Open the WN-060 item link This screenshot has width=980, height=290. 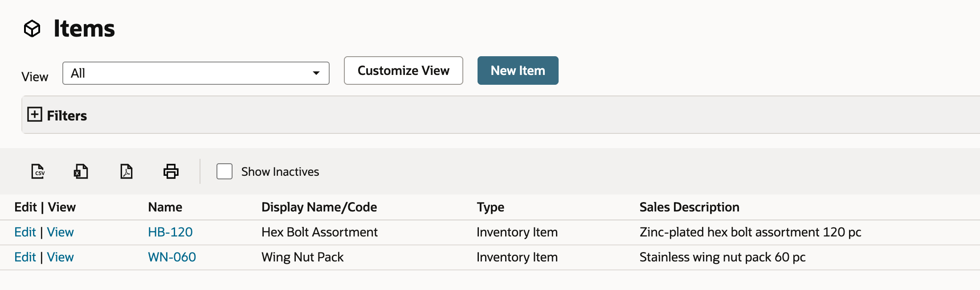[x=172, y=257]
